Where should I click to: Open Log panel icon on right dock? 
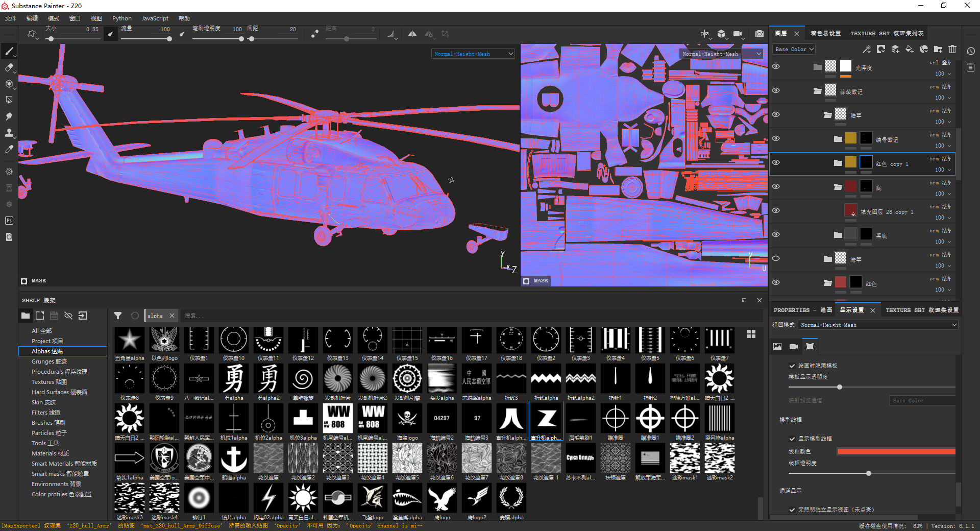pos(971,67)
